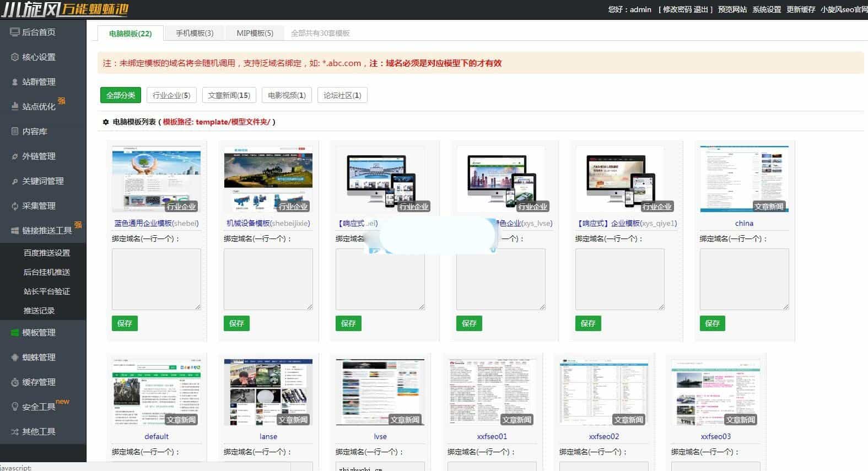Click the 后台首页 monitor icon in sidebar
This screenshot has height=471, width=868.
coord(15,32)
